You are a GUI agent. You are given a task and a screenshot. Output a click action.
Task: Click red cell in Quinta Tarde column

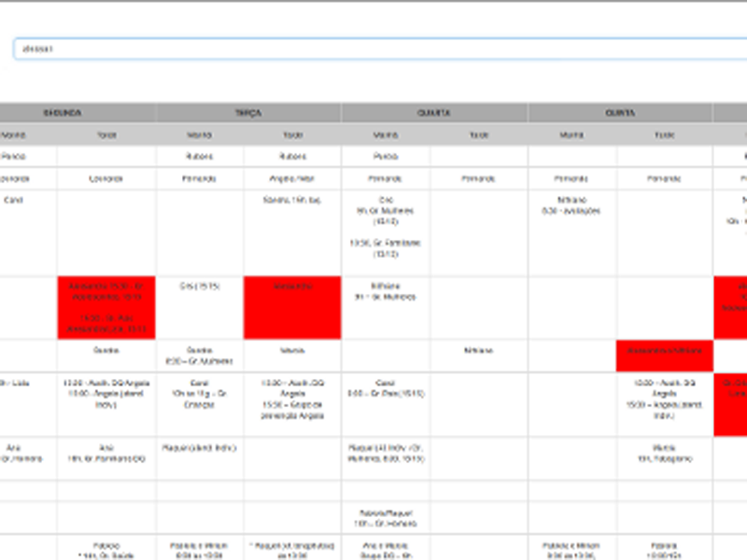pos(665,356)
